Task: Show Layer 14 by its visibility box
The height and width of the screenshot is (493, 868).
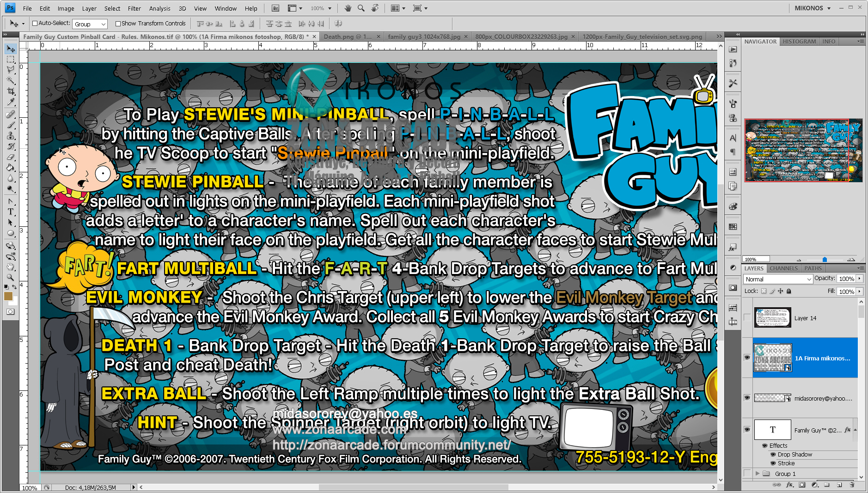Action: pos(747,318)
